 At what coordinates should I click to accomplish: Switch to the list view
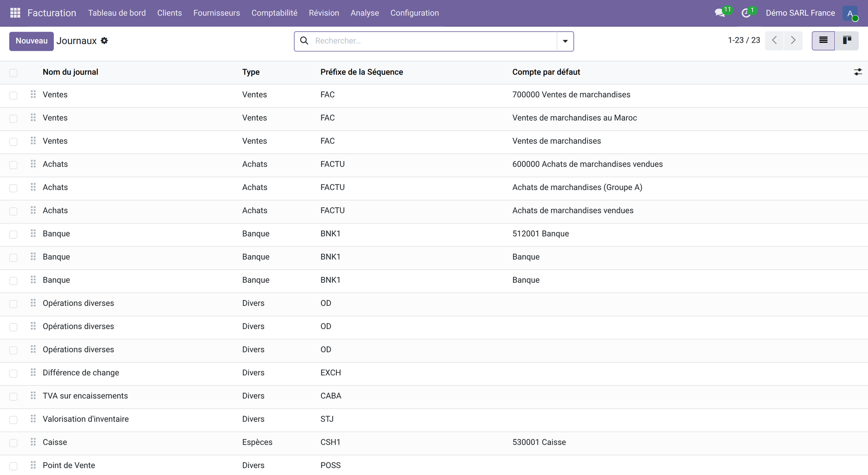(x=823, y=41)
